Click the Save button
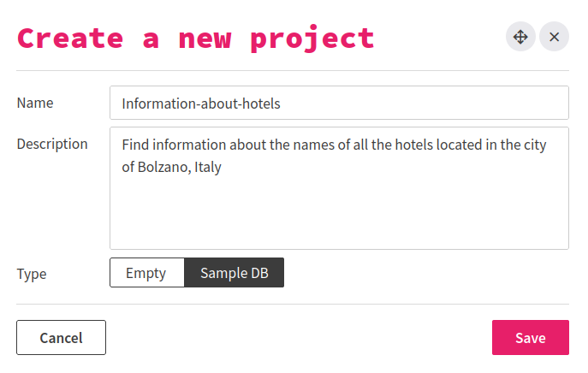 click(x=530, y=337)
